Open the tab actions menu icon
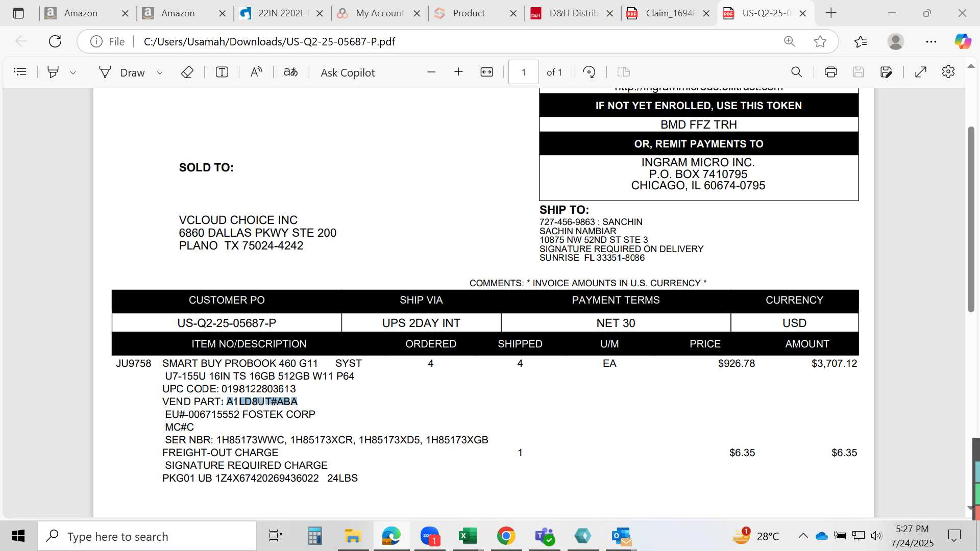980x551 pixels. pos(18,13)
